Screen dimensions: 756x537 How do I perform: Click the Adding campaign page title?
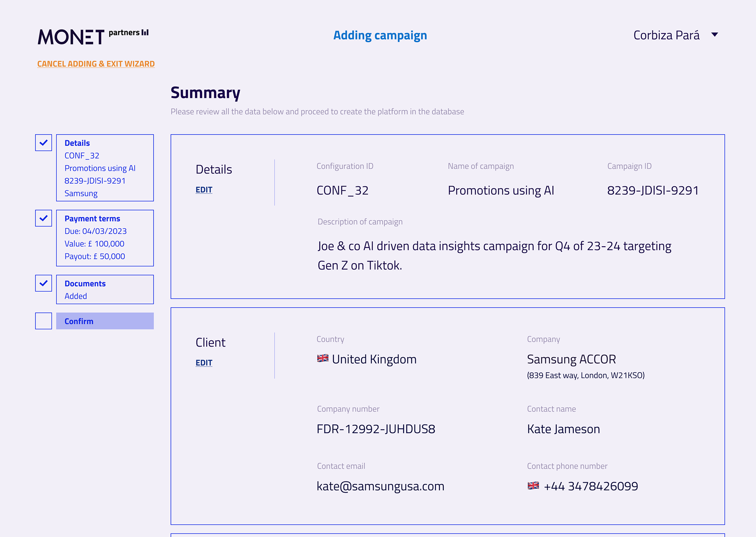click(380, 36)
